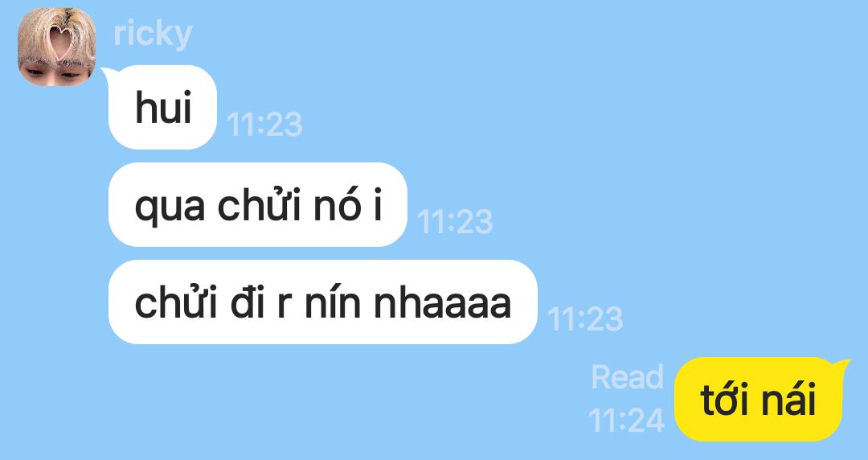Select the 'chửi đi r nín nhaaaa' message bubble
This screenshot has height=460, width=868.
[323, 302]
